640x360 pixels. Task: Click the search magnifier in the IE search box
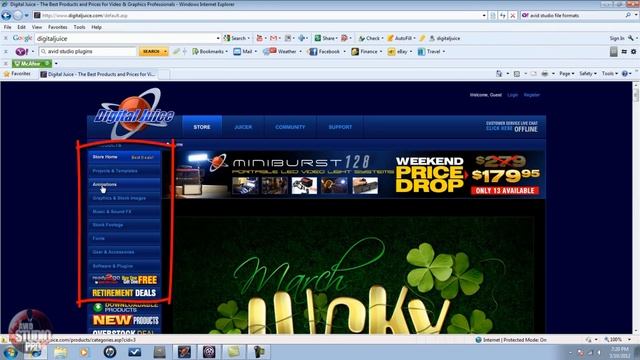[x=628, y=15]
